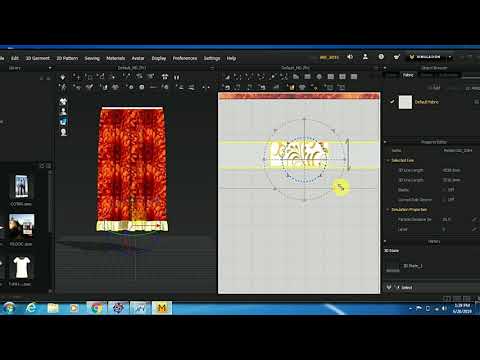The height and width of the screenshot is (360, 480).
Task: Open the shopping basket icon in top bar
Action: pos(396,57)
